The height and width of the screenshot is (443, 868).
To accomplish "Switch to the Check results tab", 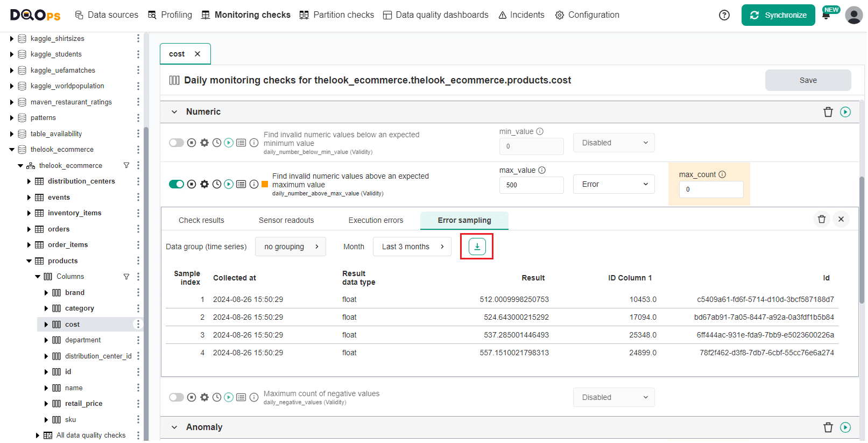I will 201,220.
